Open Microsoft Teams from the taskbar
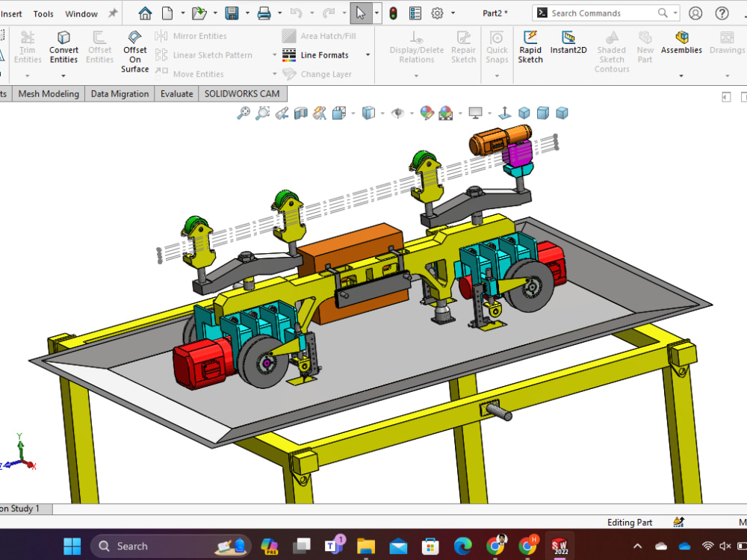This screenshot has height=560, width=747. coord(335,546)
